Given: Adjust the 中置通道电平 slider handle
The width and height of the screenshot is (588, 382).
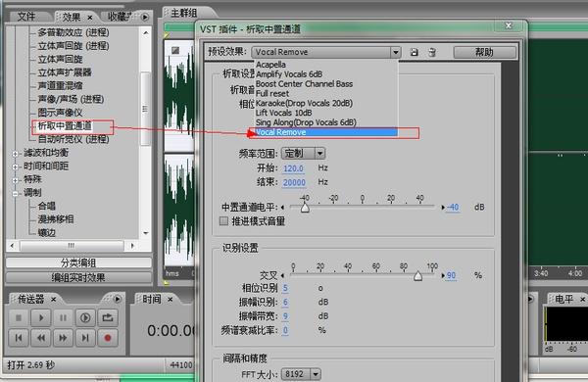Looking at the screenshot, I should 305,208.
